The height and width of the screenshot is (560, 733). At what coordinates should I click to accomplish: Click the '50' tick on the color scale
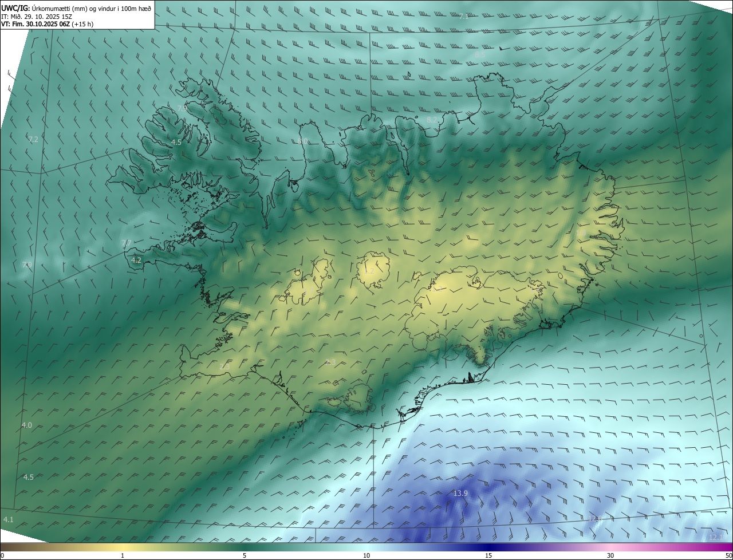click(728, 556)
